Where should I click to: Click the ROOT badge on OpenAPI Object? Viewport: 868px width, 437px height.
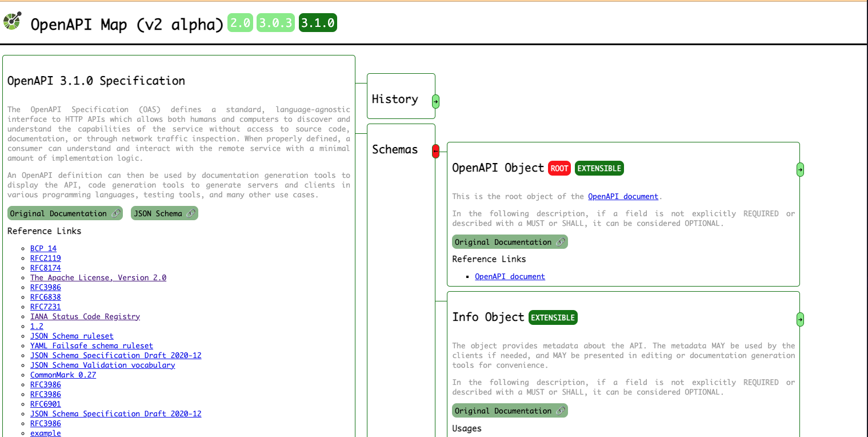(x=559, y=168)
